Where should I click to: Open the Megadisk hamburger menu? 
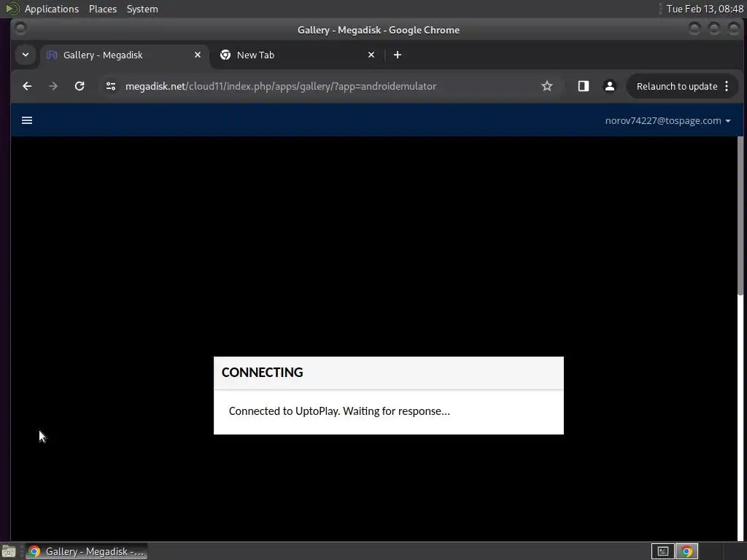point(27,120)
